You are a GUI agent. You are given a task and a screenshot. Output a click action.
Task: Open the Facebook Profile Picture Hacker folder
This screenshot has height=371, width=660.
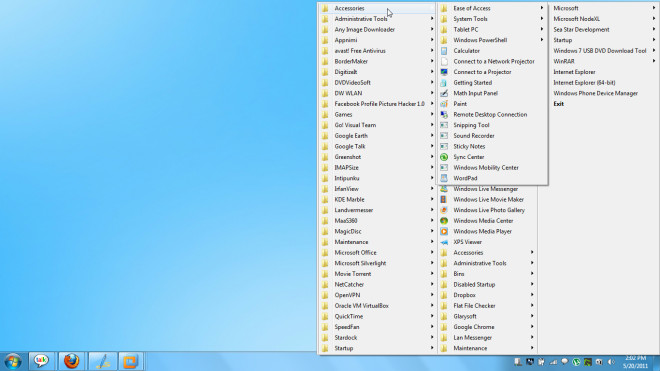pos(378,104)
